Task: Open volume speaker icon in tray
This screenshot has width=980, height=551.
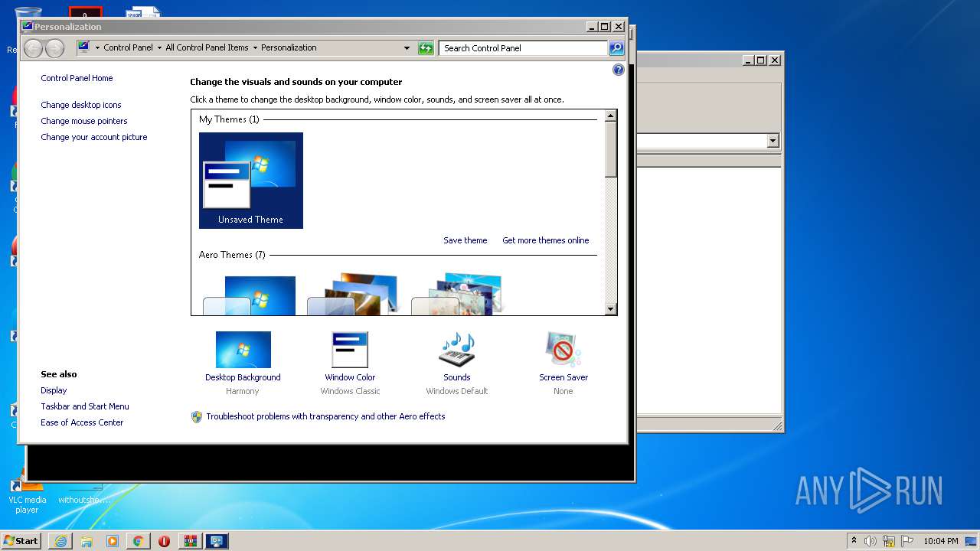Action: pyautogui.click(x=871, y=541)
